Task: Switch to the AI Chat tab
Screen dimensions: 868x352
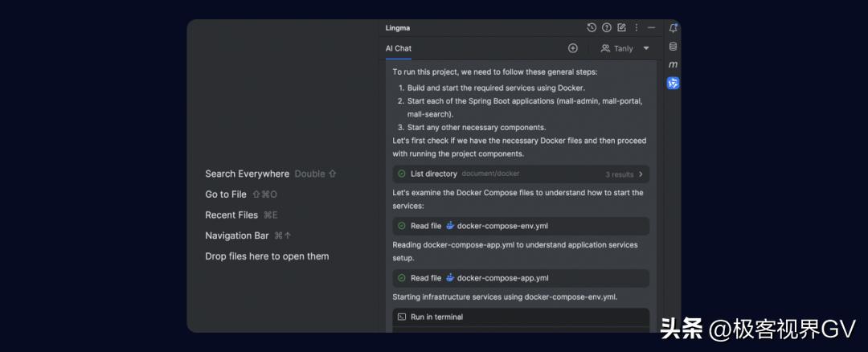Action: [398, 48]
